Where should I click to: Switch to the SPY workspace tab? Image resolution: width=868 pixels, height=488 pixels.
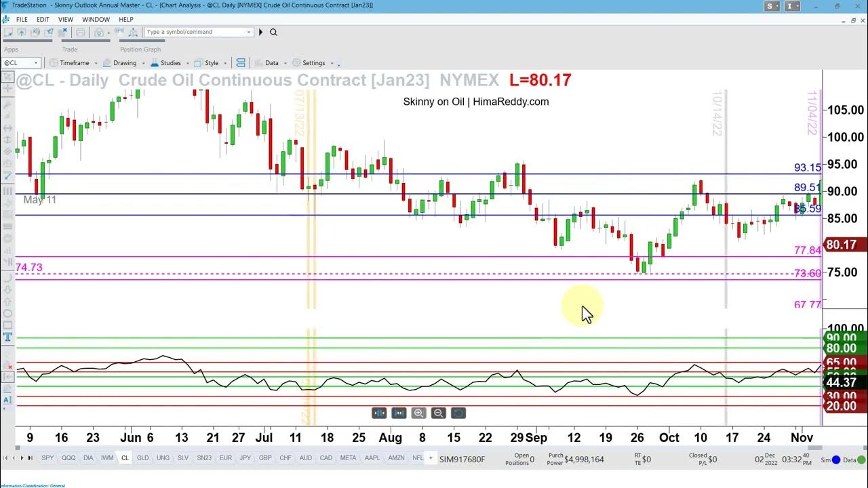pyautogui.click(x=47, y=458)
